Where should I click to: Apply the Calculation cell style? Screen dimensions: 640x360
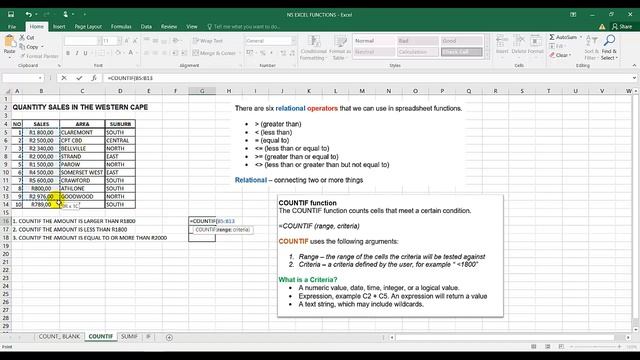(418, 52)
